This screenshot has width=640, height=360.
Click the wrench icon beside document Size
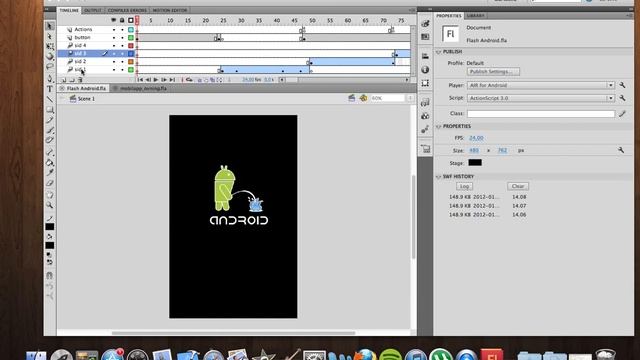pos(621,150)
